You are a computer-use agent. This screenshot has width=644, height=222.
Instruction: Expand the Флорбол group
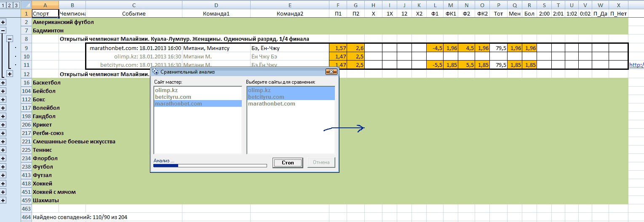coord(3,158)
